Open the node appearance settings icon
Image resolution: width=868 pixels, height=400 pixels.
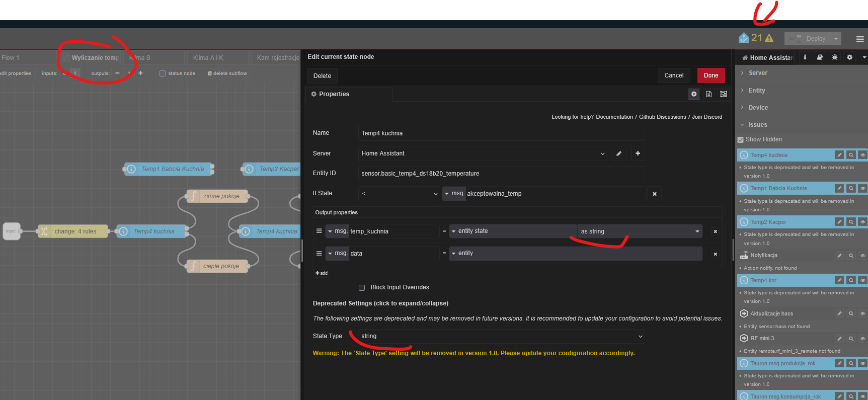pos(724,94)
